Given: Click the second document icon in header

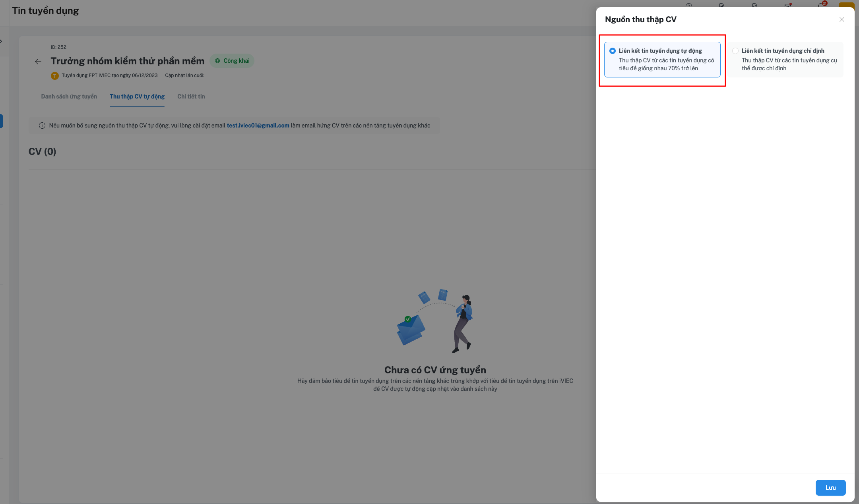Looking at the screenshot, I should click(754, 6).
